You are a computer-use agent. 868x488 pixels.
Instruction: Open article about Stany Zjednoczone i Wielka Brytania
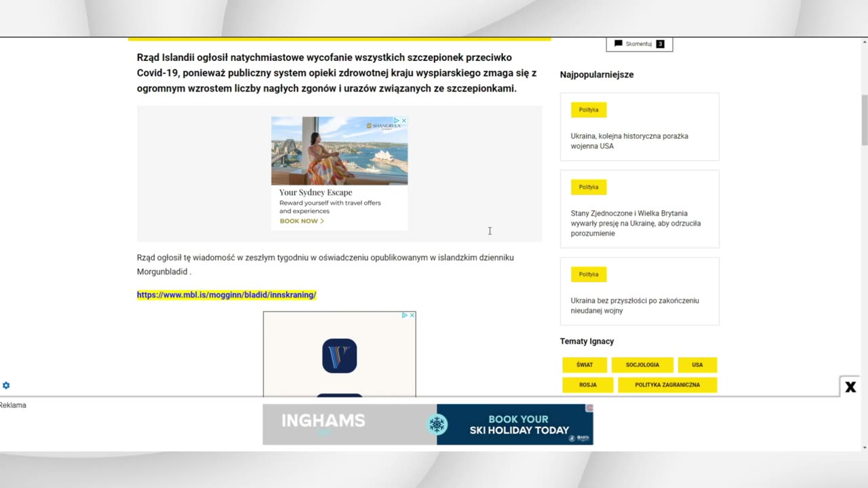(635, 223)
